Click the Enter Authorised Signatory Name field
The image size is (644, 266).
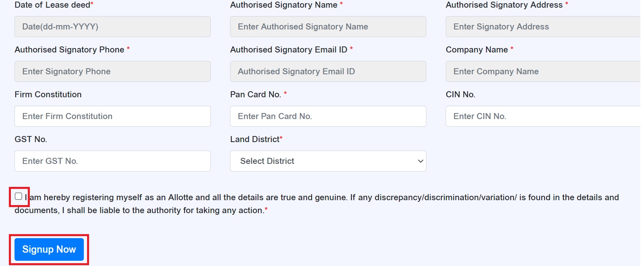pyautogui.click(x=327, y=27)
